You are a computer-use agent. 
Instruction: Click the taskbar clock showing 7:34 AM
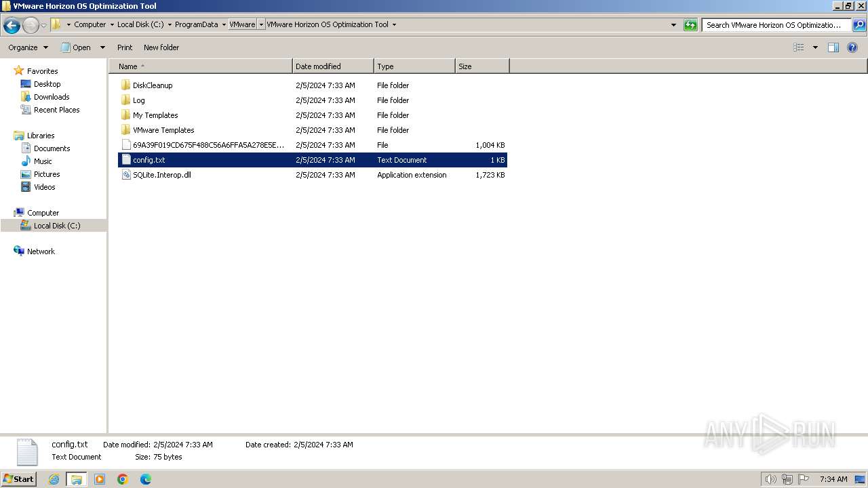pos(833,479)
